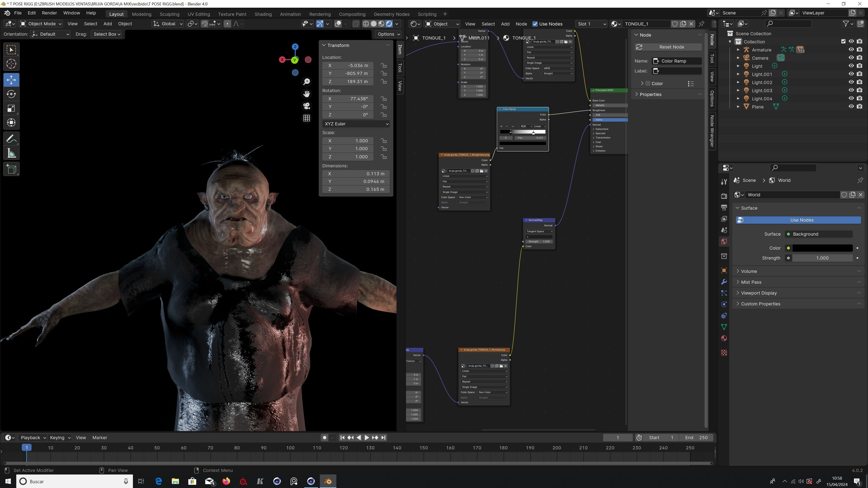Open the Render menu
This screenshot has width=868, height=488.
coord(49,13)
